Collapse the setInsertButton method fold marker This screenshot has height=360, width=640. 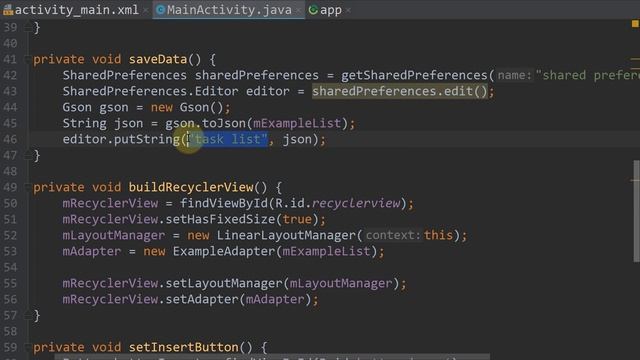click(27, 348)
